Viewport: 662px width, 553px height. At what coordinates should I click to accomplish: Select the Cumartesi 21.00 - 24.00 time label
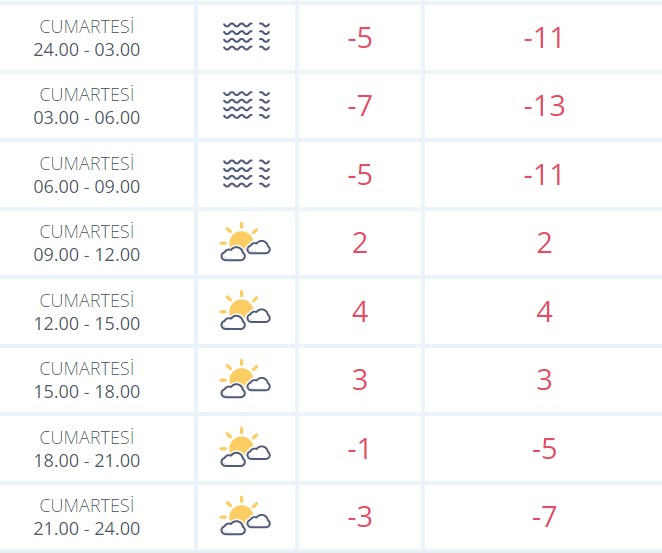tap(87, 517)
